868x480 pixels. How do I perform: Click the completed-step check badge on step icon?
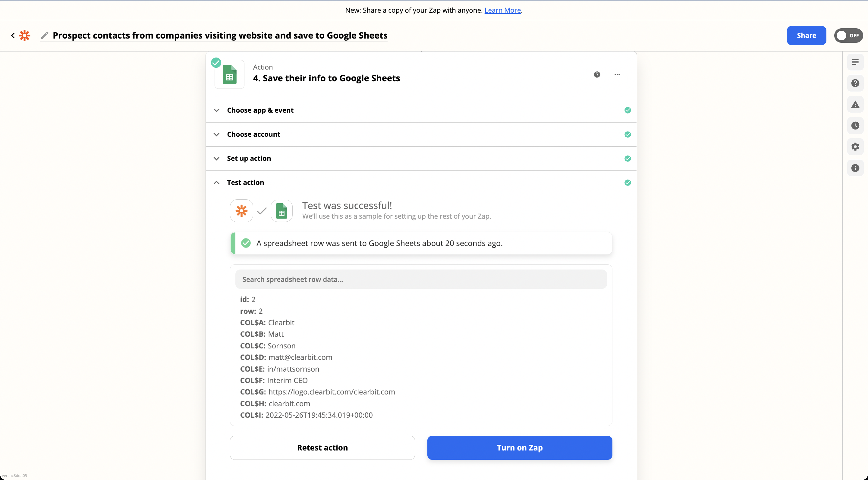[216, 63]
